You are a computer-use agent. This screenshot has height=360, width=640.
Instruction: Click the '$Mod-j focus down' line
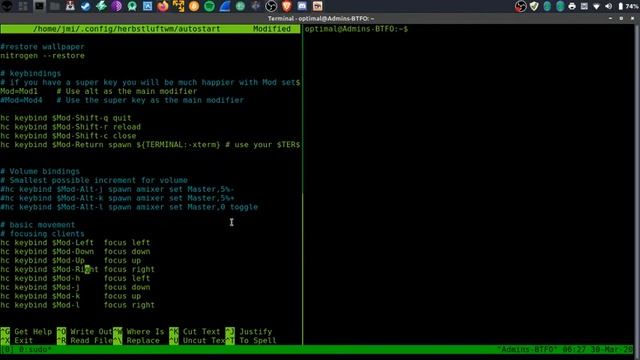click(75, 287)
